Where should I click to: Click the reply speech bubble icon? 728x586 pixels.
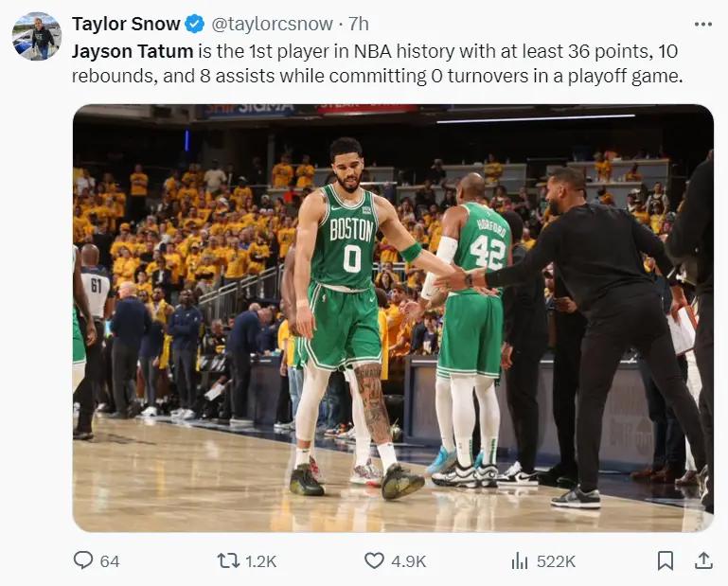(x=83, y=560)
